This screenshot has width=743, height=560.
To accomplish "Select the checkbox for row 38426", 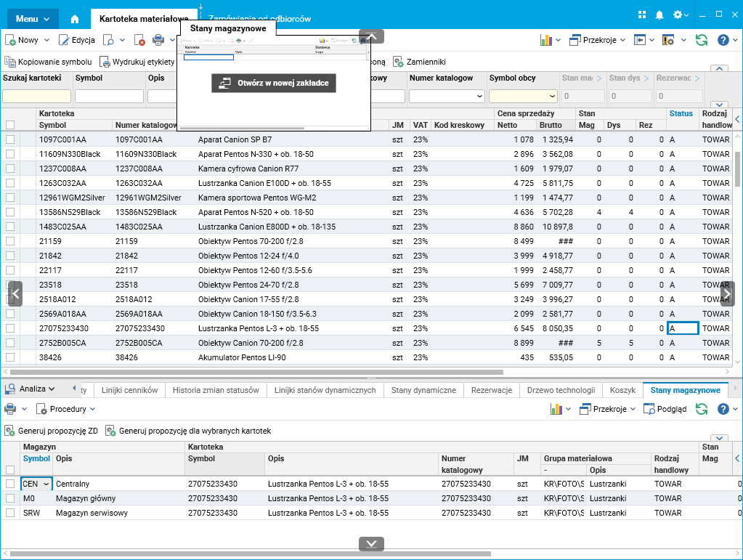I will [x=10, y=357].
